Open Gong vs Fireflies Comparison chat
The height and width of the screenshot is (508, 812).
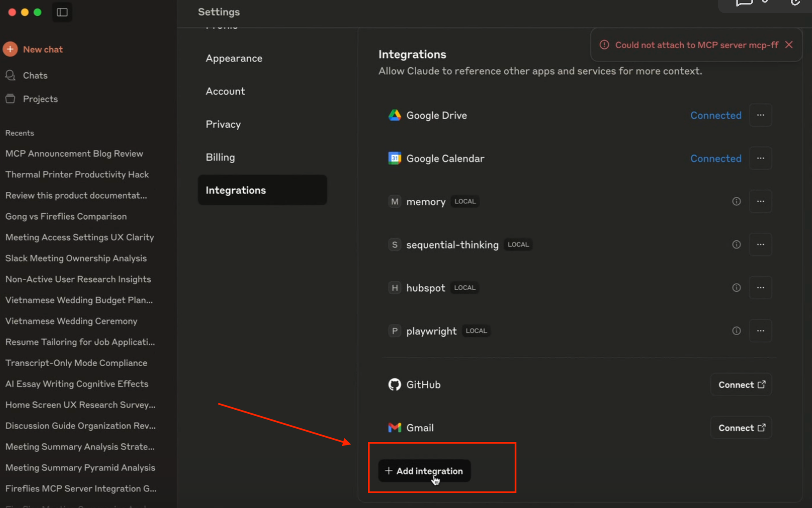pyautogui.click(x=66, y=216)
